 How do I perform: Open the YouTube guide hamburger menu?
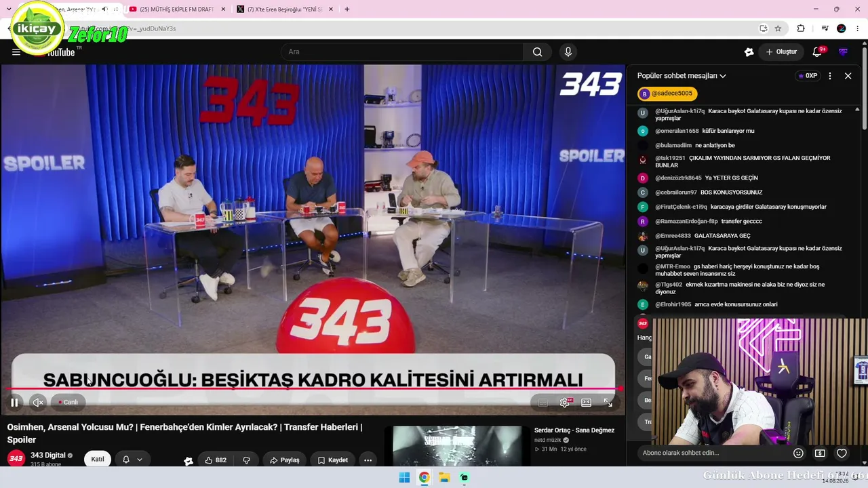point(16,52)
